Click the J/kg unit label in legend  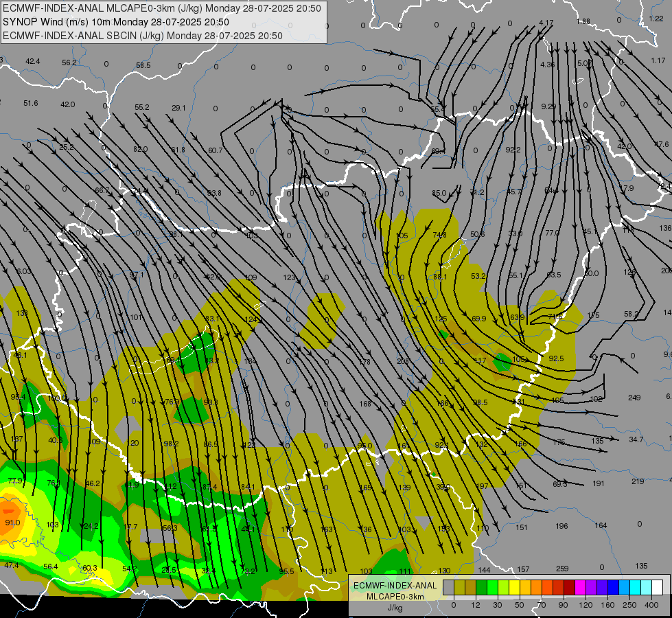[395, 608]
